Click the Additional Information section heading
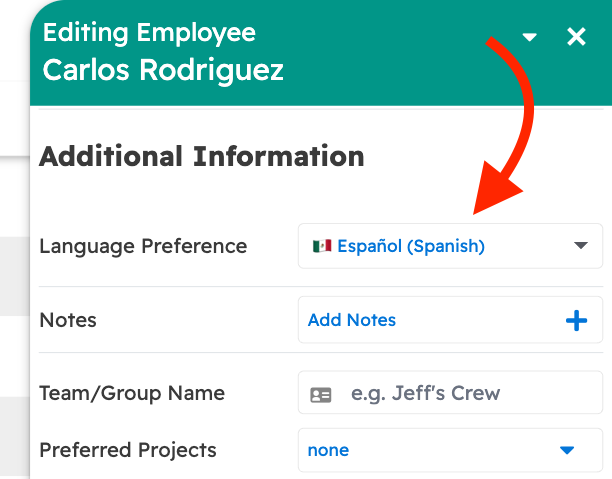 (201, 157)
